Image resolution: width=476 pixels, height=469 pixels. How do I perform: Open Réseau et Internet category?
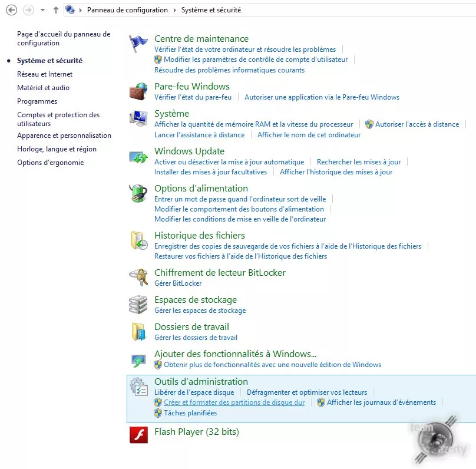pyautogui.click(x=45, y=74)
